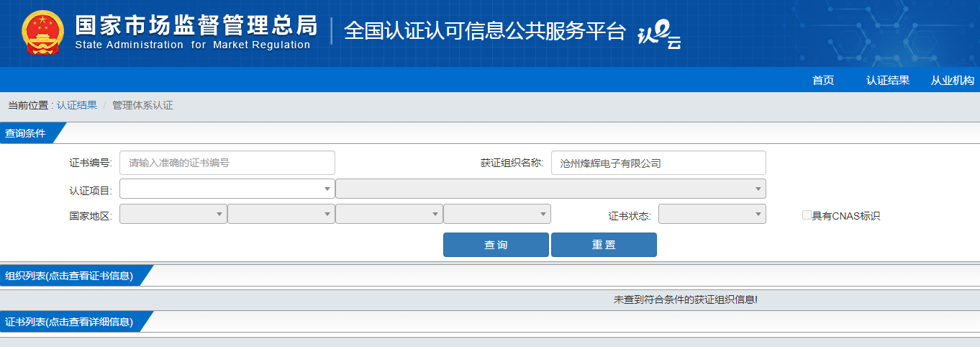The image size is (980, 347).
Task: Open the 从业机构 menu item
Action: [953, 81]
